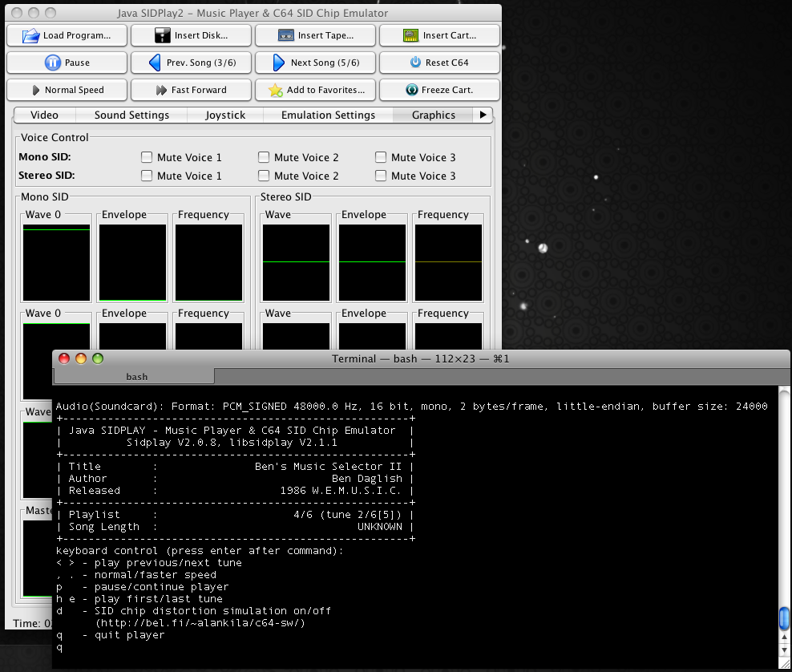Click 'Ben Daglish' author text
792x672 pixels.
pyautogui.click(x=366, y=479)
